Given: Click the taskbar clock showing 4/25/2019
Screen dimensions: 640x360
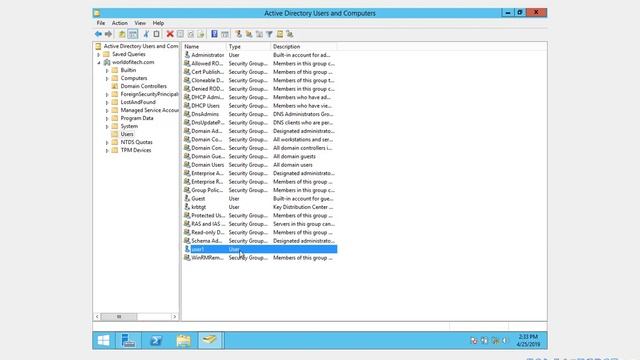Looking at the screenshot, I should point(528,340).
